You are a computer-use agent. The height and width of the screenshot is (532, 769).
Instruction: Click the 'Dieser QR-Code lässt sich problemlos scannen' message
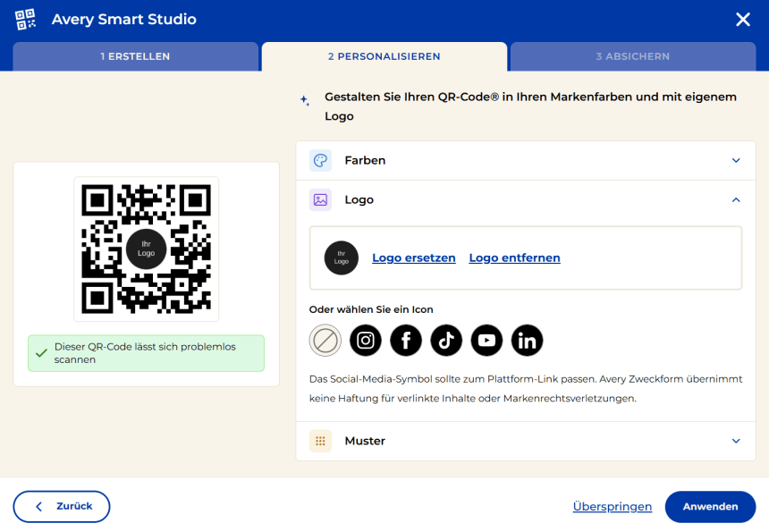click(145, 353)
